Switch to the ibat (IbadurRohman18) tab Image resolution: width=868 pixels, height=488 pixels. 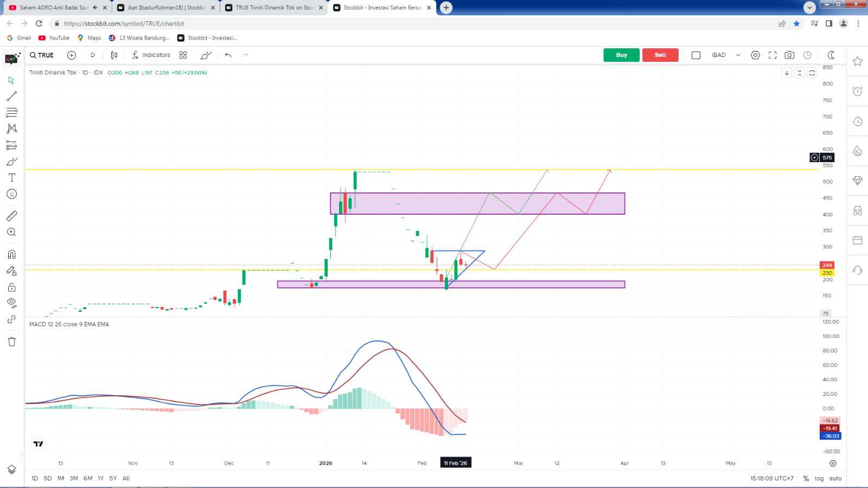click(x=167, y=8)
